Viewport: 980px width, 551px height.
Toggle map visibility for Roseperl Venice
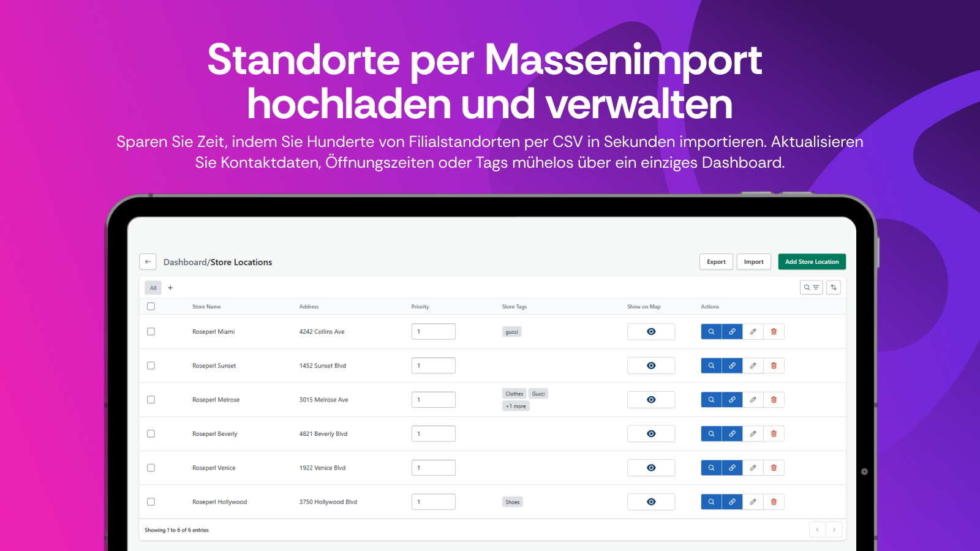click(x=651, y=468)
